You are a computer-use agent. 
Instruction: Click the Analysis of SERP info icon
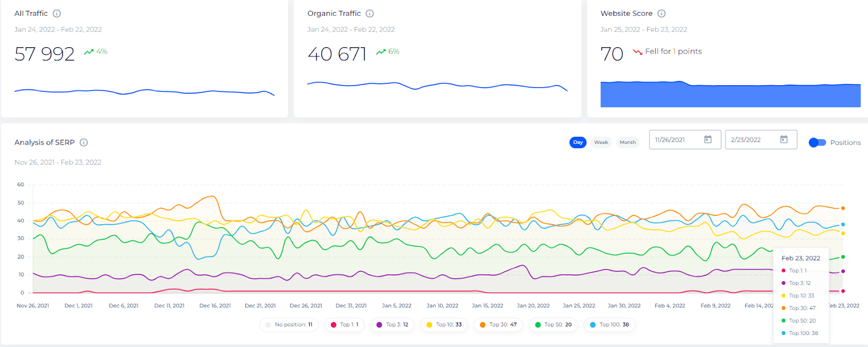[84, 142]
